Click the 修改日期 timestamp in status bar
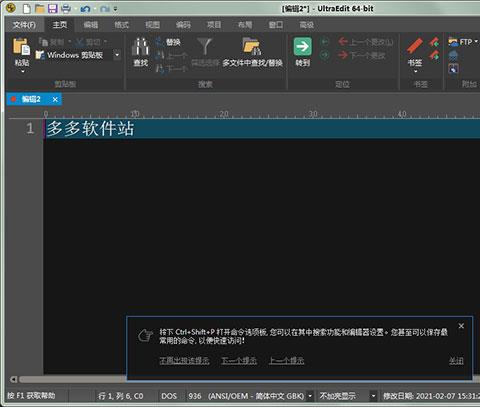The height and width of the screenshot is (407, 480). click(x=431, y=396)
